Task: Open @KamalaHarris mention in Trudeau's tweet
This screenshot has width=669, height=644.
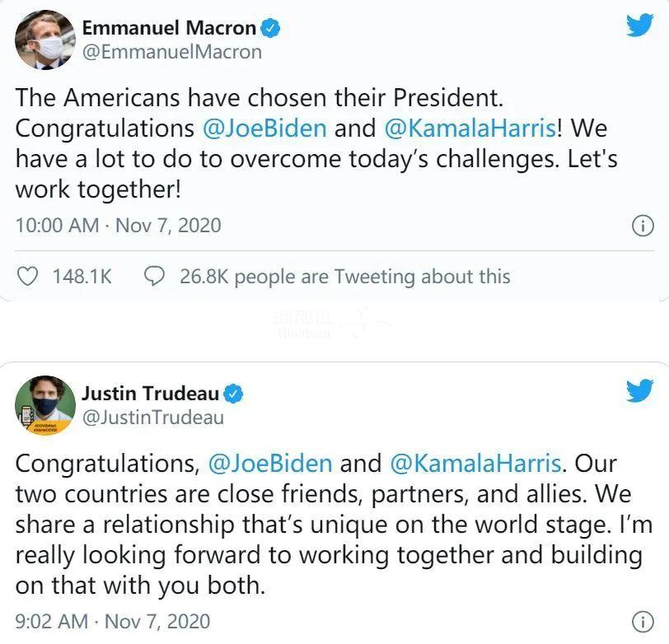Action: pos(475,463)
